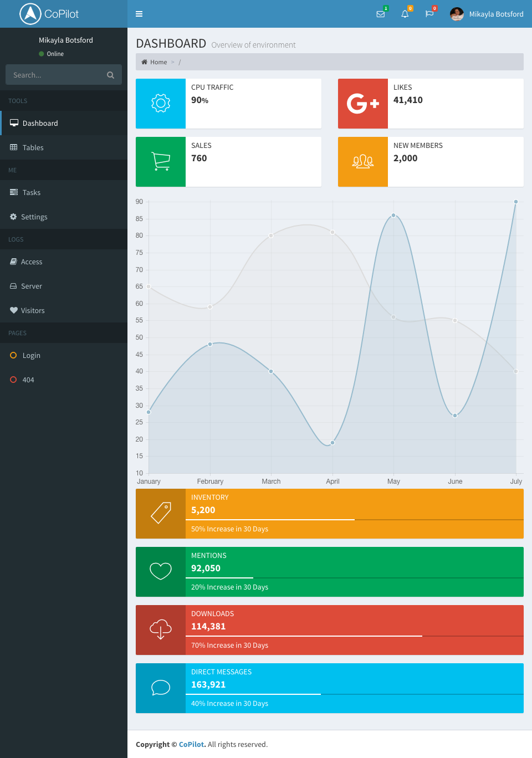
Task: Go to Visitors in the sidebar
Action: click(32, 310)
